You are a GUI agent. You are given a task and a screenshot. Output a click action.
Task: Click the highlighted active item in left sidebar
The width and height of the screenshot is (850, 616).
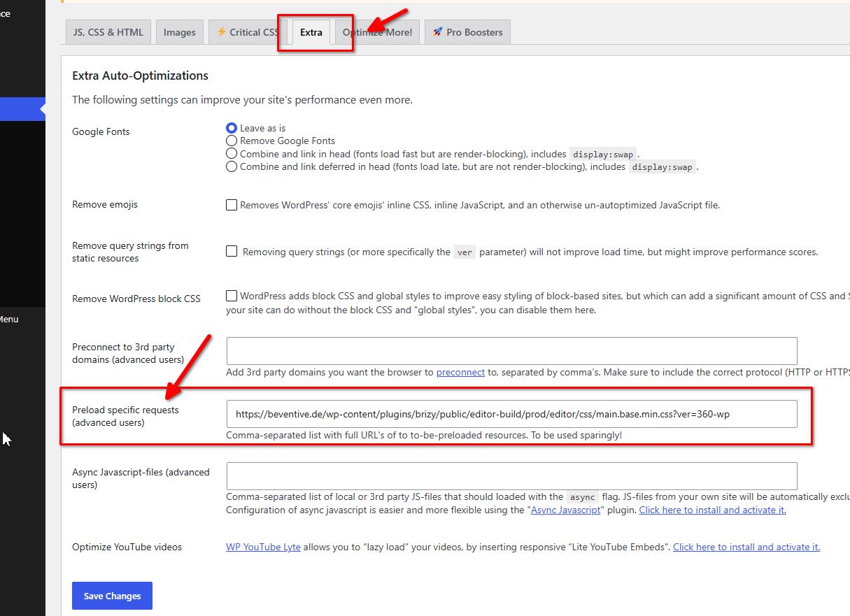(x=22, y=109)
